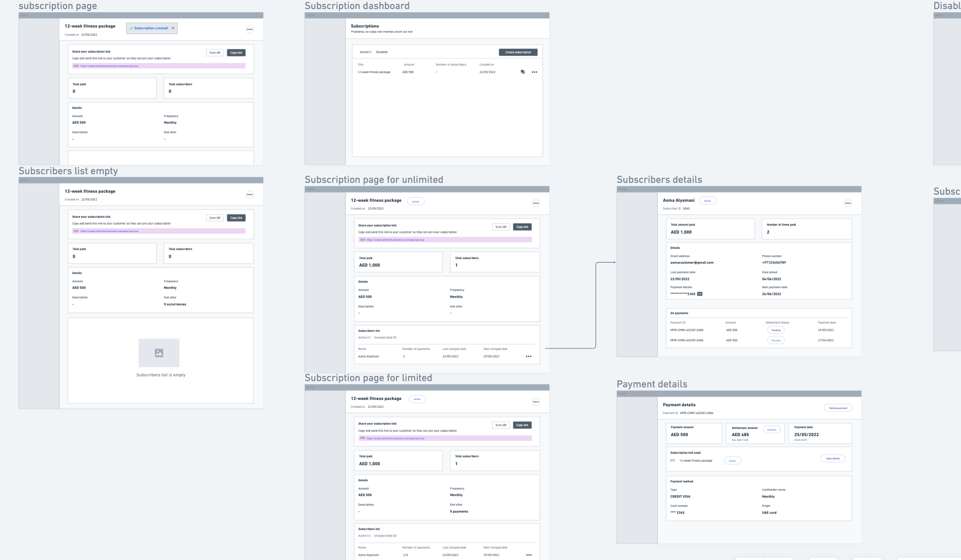Screen dimensions: 961x560
Task: Switch to Disabled tab in Subscriptions dashboard
Action: tap(381, 52)
